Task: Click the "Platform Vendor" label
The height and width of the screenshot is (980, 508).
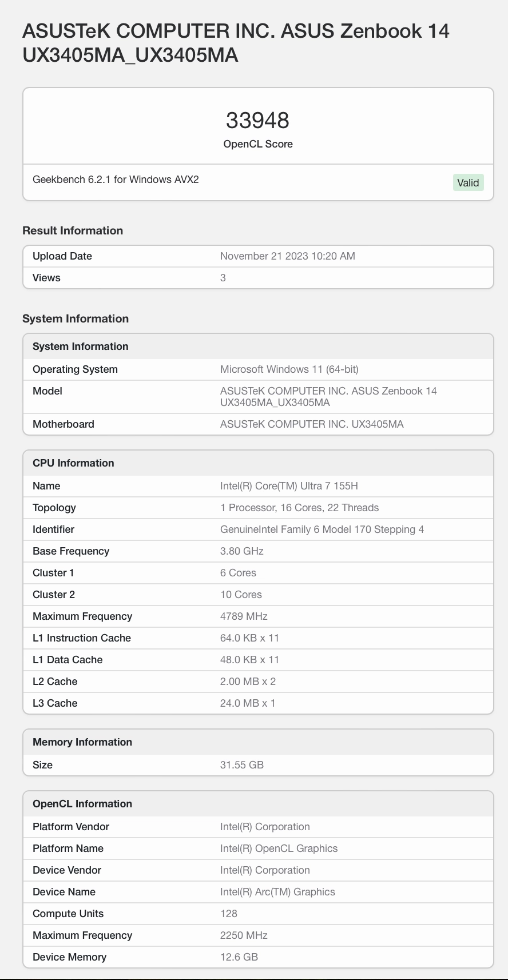Action: click(71, 827)
